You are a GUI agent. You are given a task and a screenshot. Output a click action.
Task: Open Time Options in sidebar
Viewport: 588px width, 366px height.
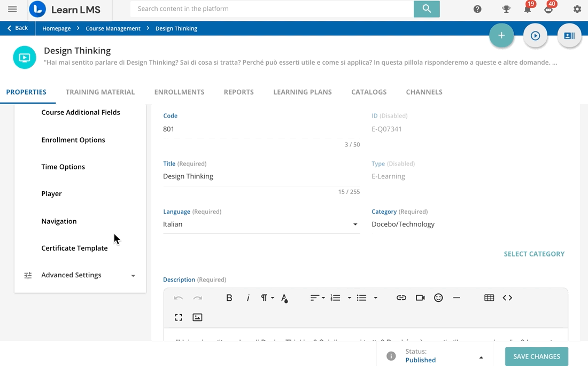coord(63,167)
